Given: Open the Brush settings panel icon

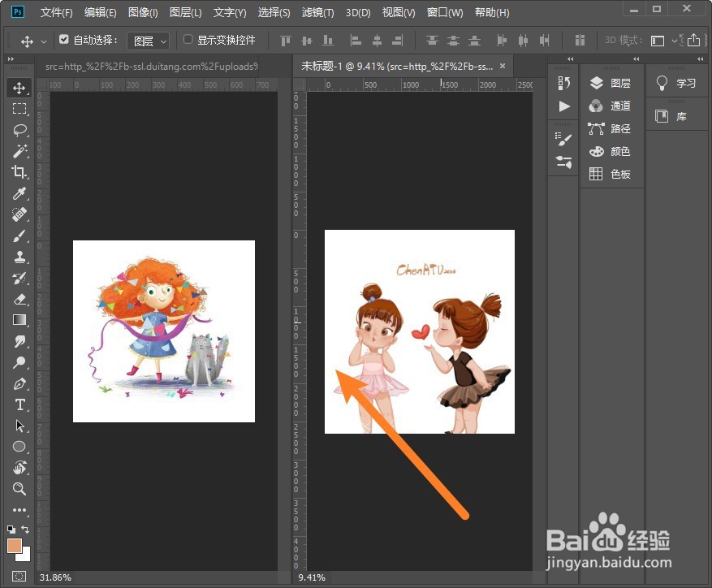Looking at the screenshot, I should [563, 139].
